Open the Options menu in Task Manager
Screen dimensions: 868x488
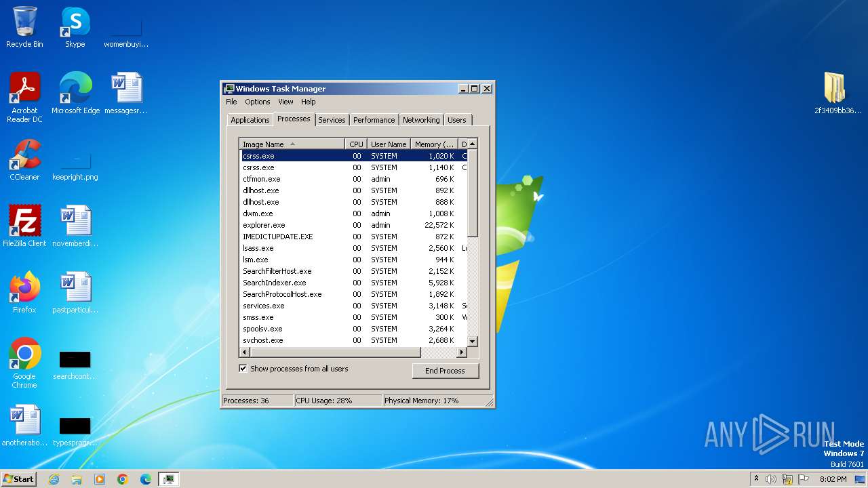pos(257,102)
